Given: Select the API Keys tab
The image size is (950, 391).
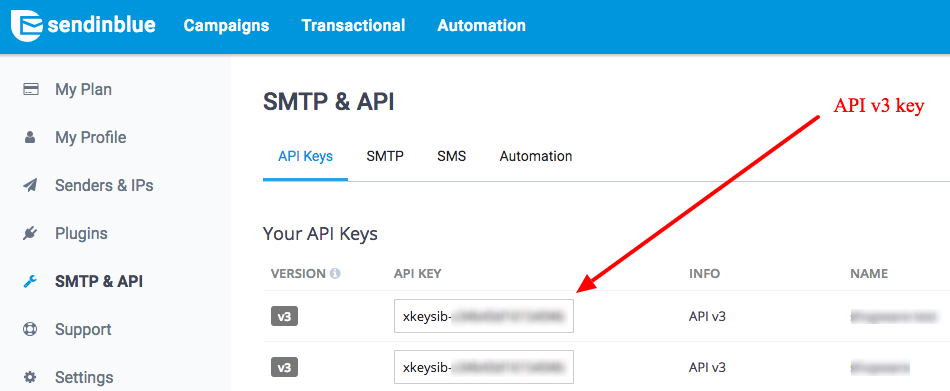Looking at the screenshot, I should point(305,156).
